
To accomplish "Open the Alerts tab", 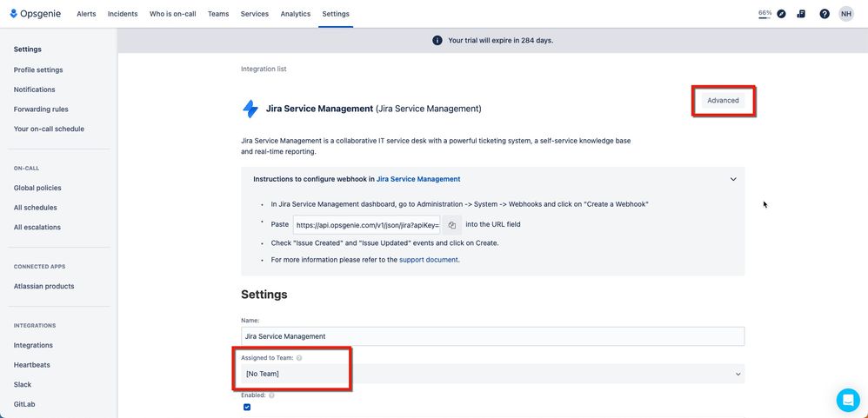I will [86, 14].
